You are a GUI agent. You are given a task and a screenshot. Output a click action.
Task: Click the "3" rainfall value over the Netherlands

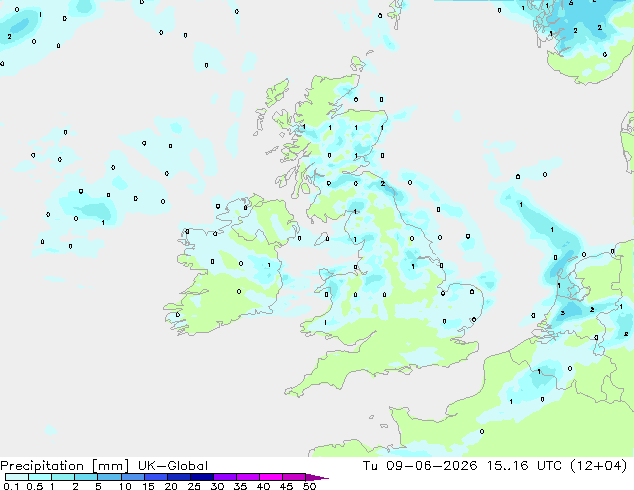[563, 313]
